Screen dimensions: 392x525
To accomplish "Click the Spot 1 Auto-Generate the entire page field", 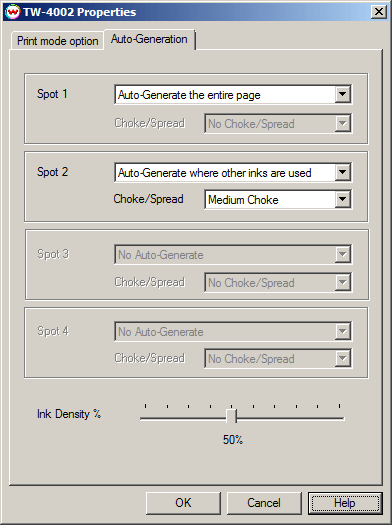I will click(233, 95).
